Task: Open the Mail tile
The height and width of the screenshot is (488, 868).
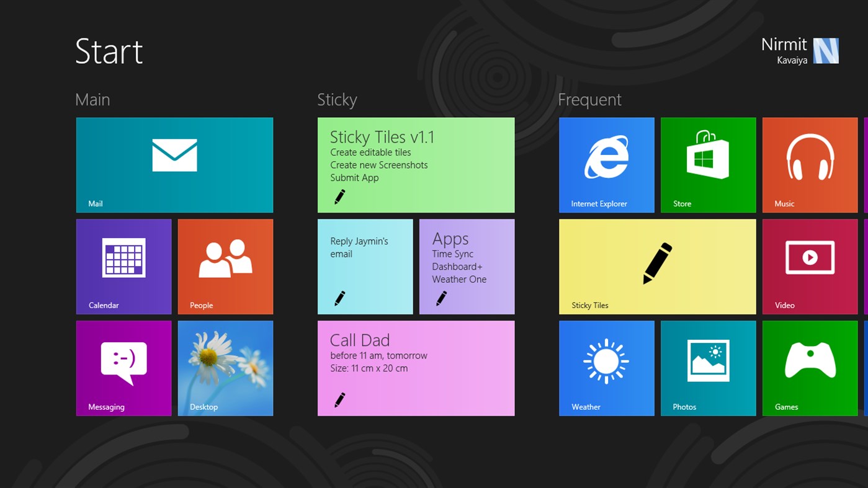Action: [174, 164]
